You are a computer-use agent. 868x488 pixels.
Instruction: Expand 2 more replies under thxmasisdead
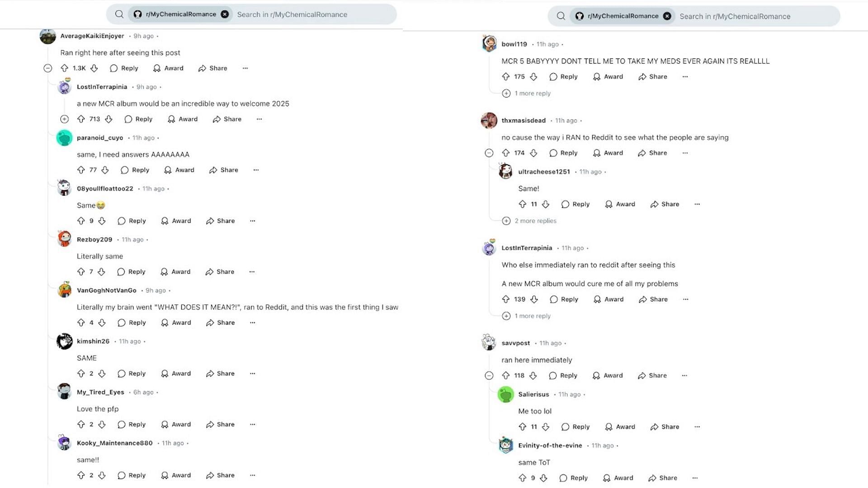pos(529,221)
